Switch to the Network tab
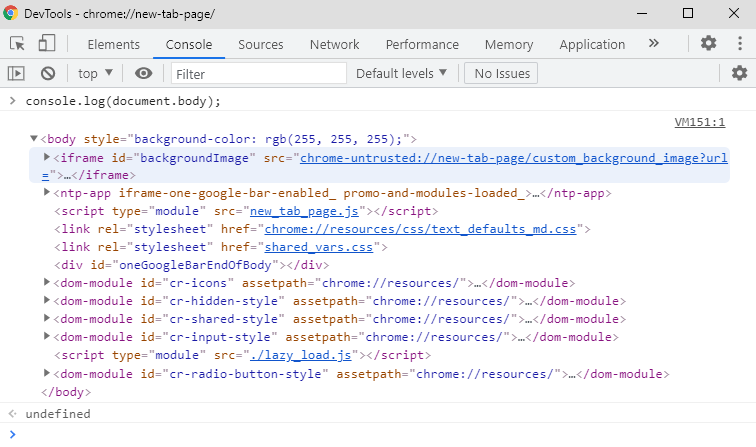Image resolution: width=756 pixels, height=447 pixels. pos(334,44)
